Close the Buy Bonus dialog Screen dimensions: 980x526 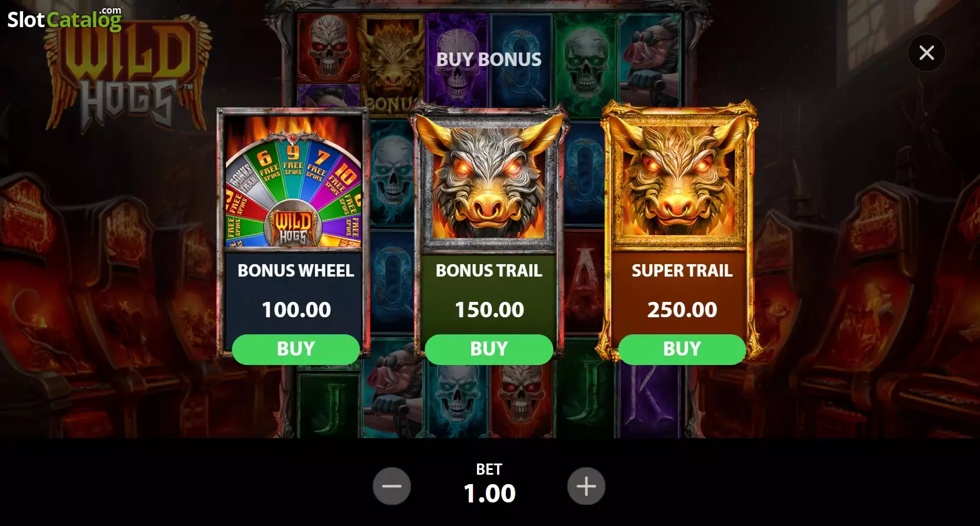pos(926,53)
